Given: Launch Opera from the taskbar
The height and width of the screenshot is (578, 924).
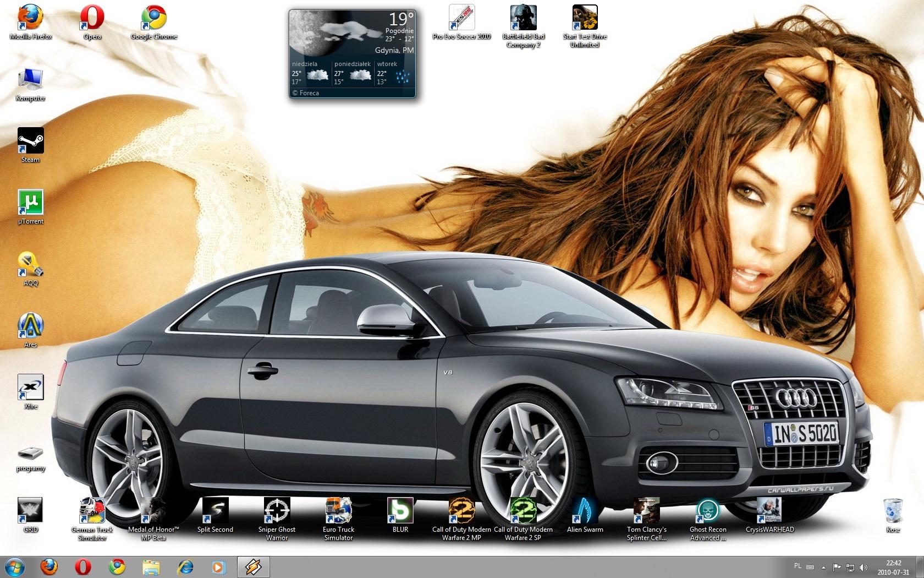Looking at the screenshot, I should click(x=83, y=567).
